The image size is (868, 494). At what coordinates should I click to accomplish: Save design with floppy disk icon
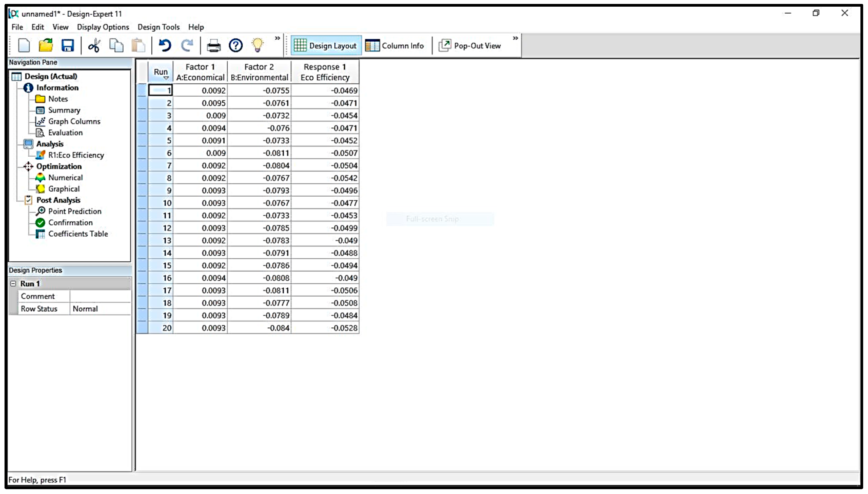coord(68,45)
